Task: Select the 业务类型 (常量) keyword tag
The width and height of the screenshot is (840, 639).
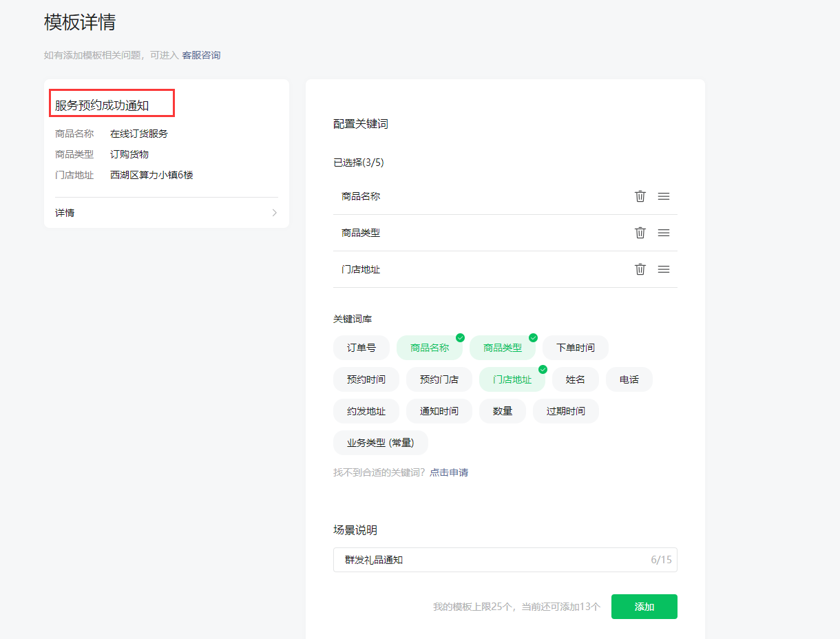Action: 380,443
